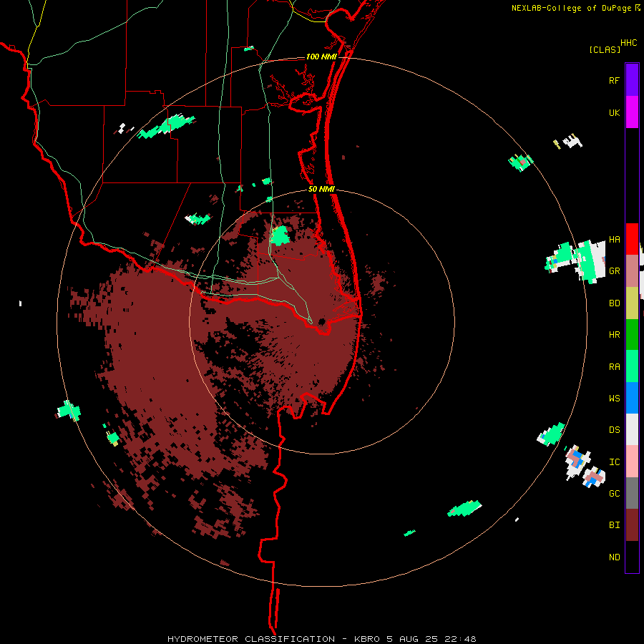Click the HA red legend swatch
644x644 pixels.
pyautogui.click(x=632, y=239)
